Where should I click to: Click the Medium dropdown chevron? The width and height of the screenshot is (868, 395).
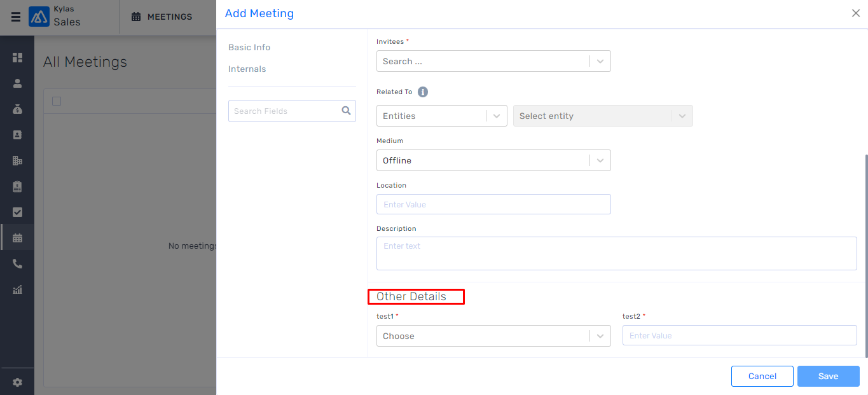(x=600, y=160)
